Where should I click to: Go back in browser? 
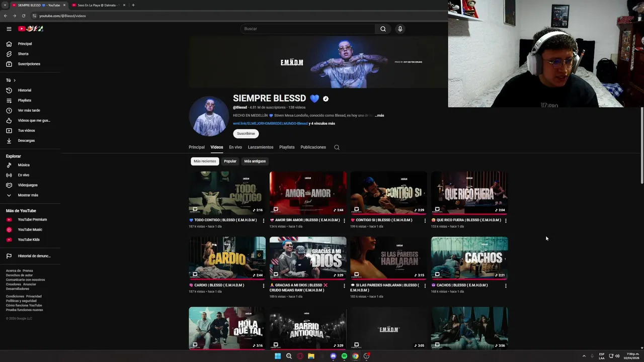(6, 16)
